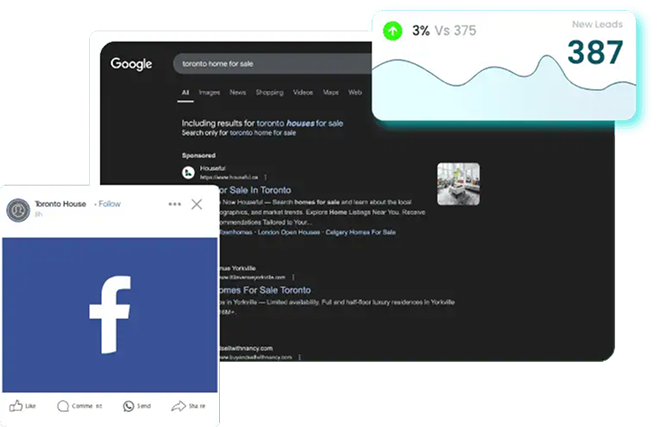The width and height of the screenshot is (657, 427).
Task: Open the News tab
Action: (238, 92)
